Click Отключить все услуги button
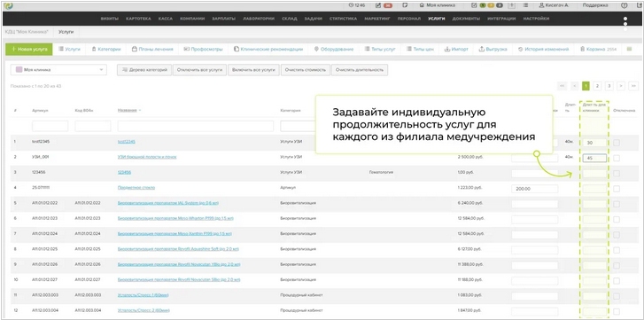 199,70
